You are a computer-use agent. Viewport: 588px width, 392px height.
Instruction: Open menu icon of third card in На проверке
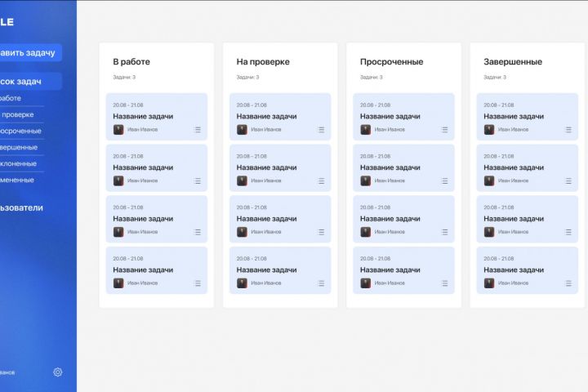click(x=321, y=232)
